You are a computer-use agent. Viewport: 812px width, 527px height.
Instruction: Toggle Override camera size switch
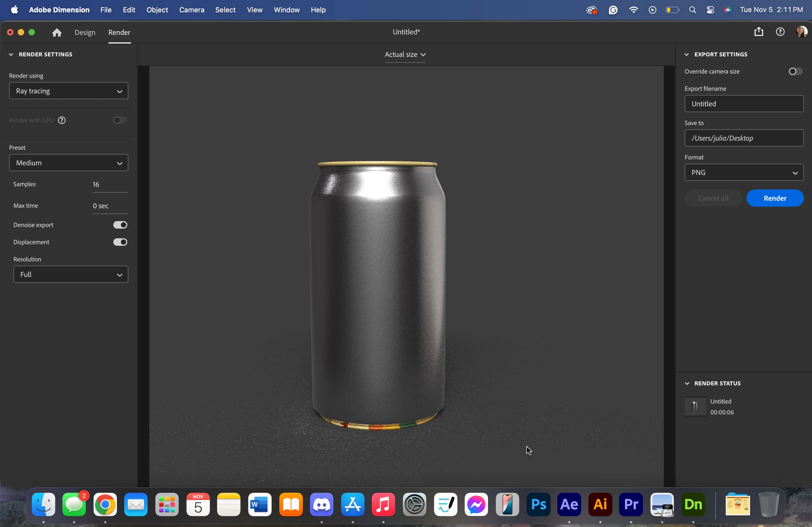pos(795,72)
